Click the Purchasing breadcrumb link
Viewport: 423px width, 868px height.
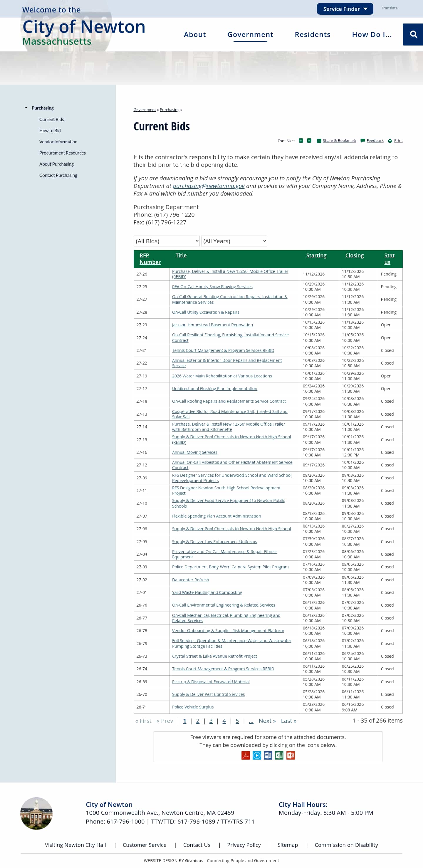tap(169, 110)
